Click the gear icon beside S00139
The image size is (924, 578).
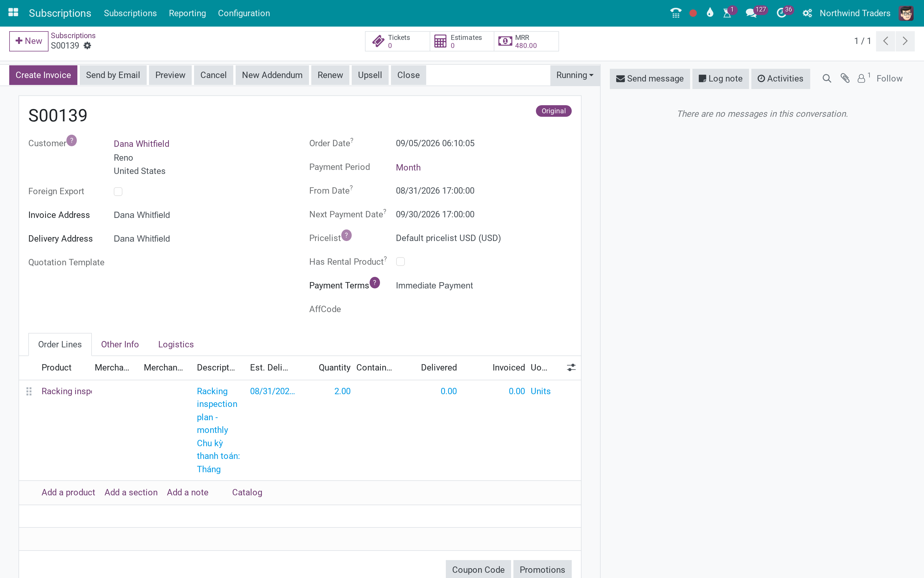pos(87,45)
